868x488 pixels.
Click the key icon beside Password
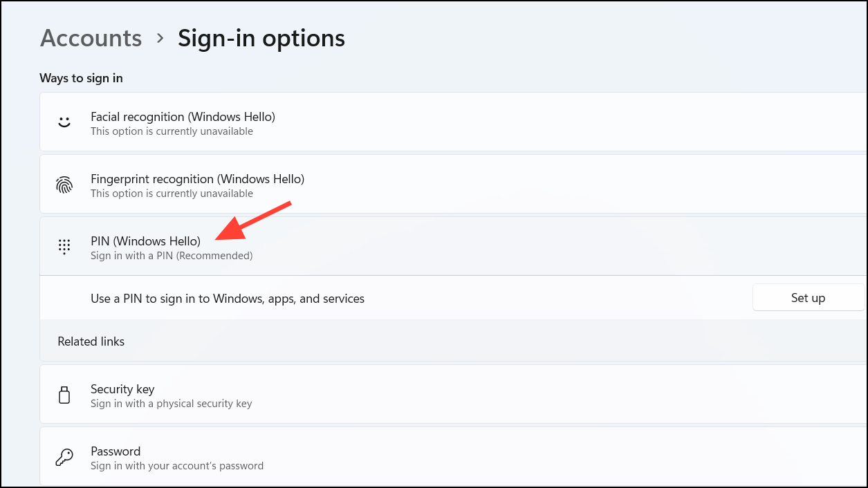pyautogui.click(x=64, y=457)
